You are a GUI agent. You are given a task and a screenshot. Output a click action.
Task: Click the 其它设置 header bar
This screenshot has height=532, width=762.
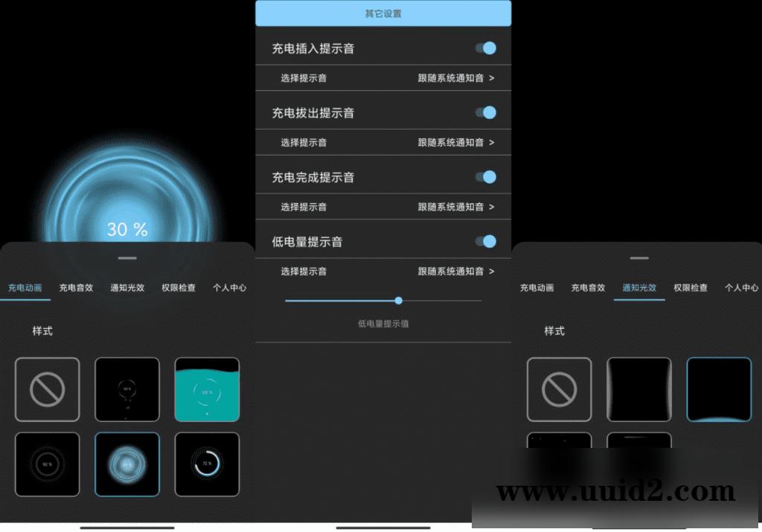[x=382, y=13]
